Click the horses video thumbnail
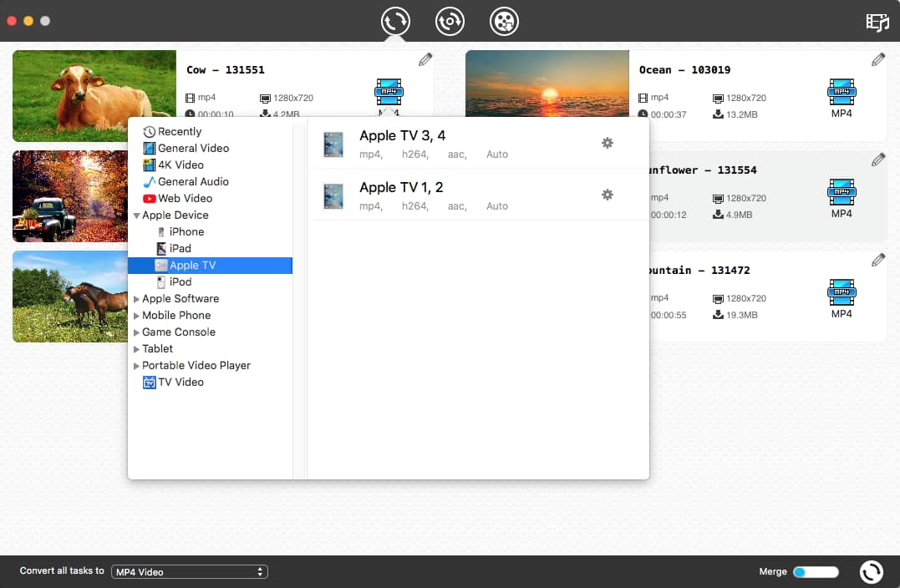This screenshot has height=588, width=900. (70, 296)
